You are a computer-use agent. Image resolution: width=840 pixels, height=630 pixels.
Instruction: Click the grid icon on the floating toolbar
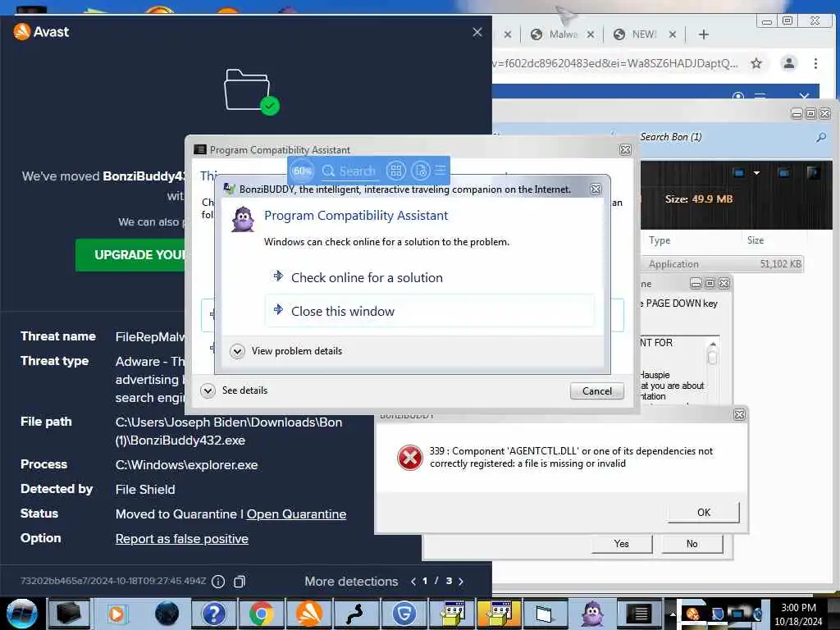pos(396,171)
